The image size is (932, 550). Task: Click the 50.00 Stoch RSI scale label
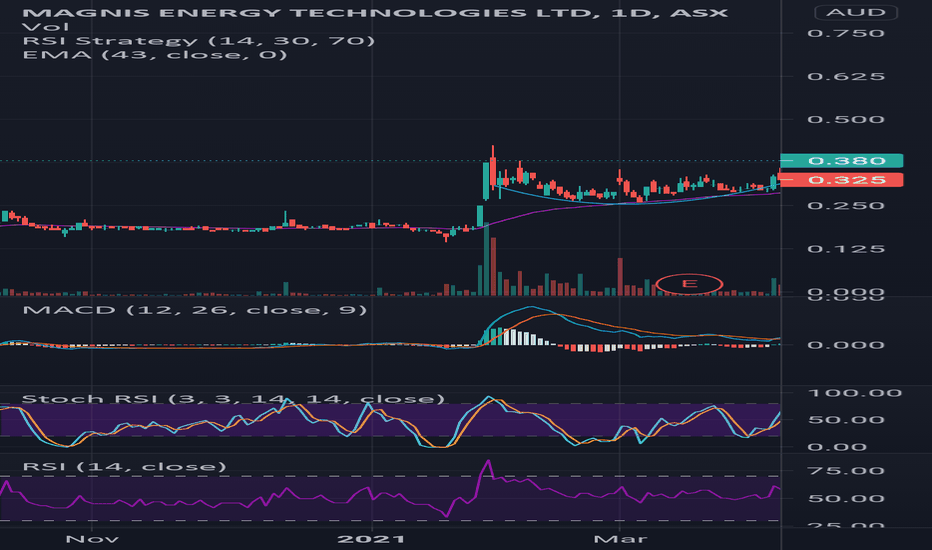(846, 420)
